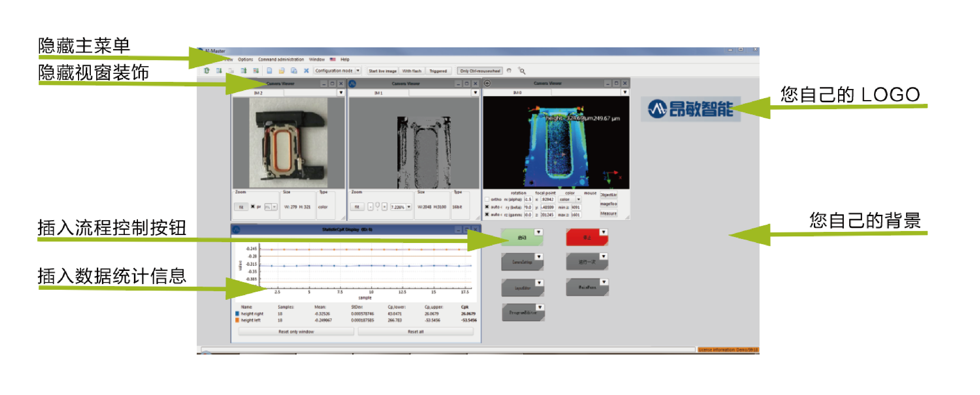Click the new blank document toolbar icon

point(269,71)
